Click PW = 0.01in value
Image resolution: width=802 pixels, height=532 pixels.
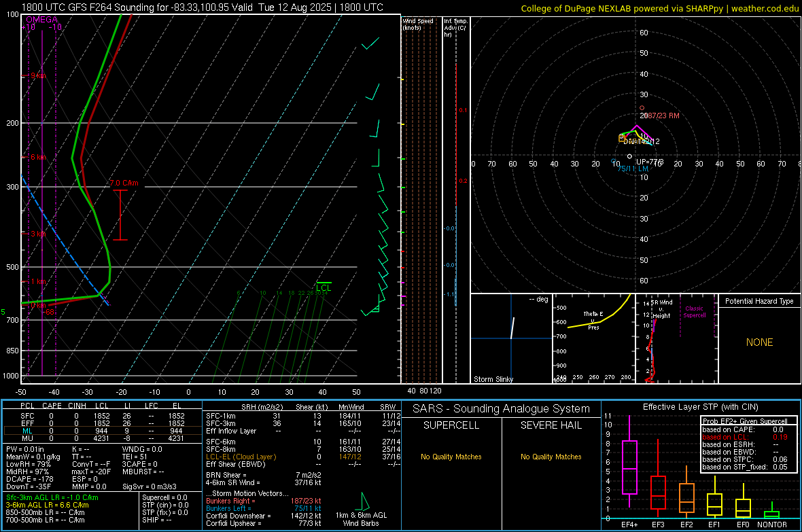tap(24, 449)
